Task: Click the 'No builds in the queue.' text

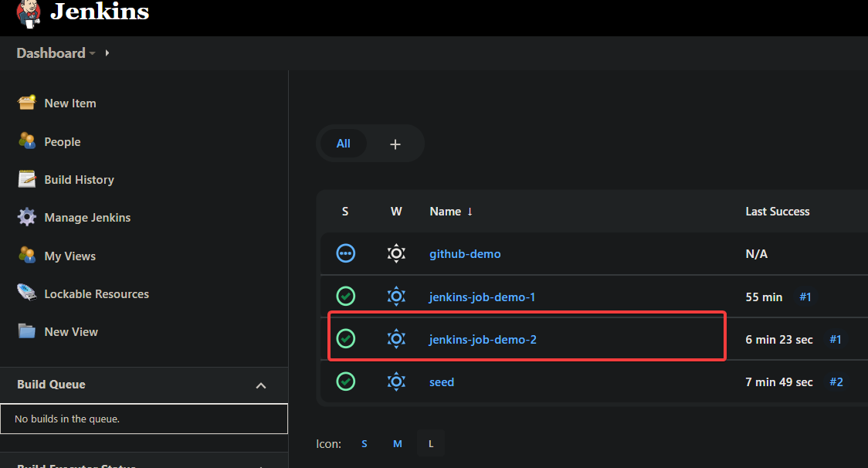Action: pos(67,419)
